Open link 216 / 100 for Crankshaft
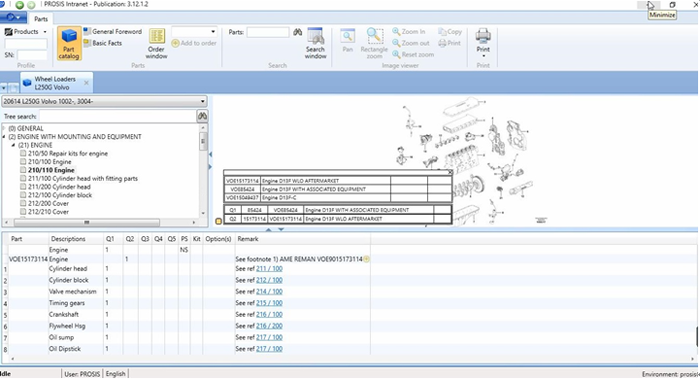 coord(269,315)
